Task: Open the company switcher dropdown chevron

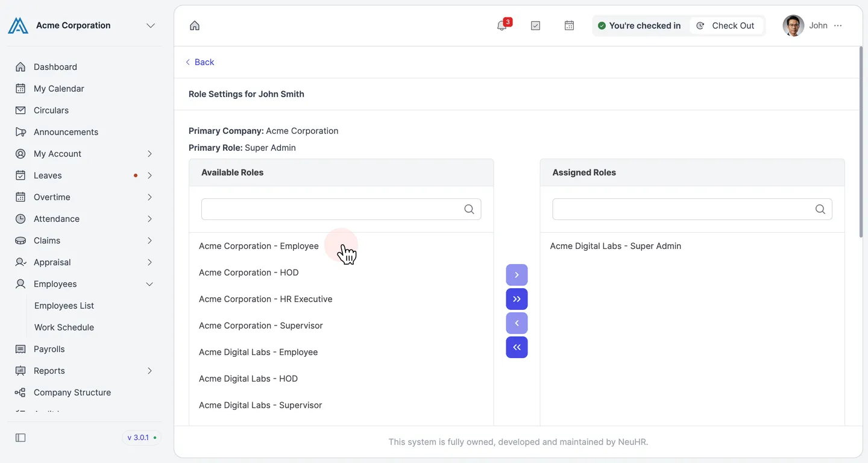Action: click(151, 25)
